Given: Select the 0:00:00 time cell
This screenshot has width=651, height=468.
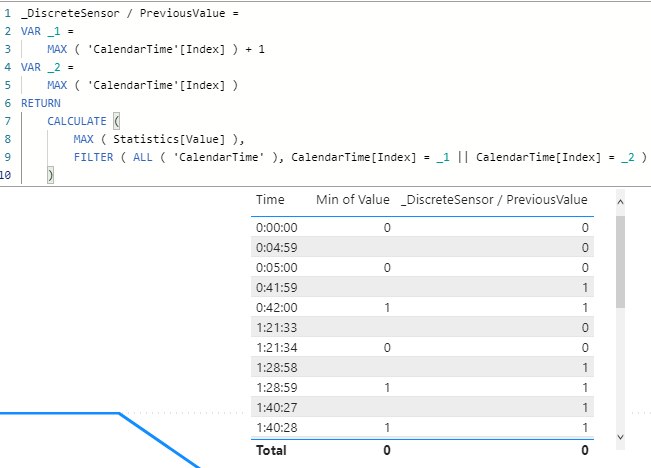Looking at the screenshot, I should point(277,228).
